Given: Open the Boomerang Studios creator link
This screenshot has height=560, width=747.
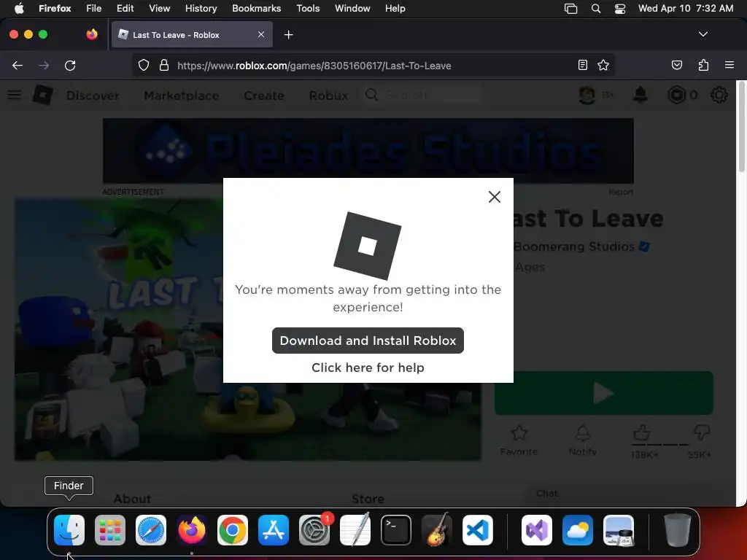Looking at the screenshot, I should click(x=574, y=246).
